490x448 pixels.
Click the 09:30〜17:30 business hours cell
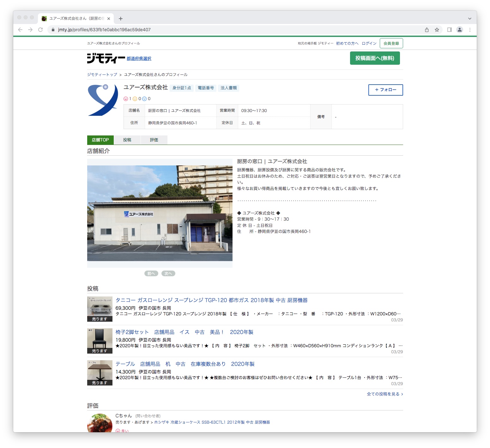[x=274, y=111]
